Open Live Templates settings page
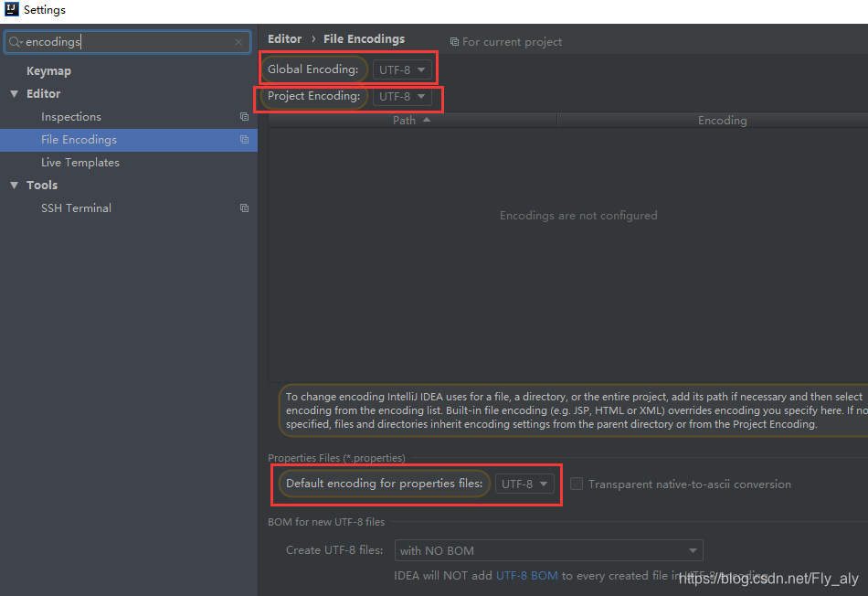The width and height of the screenshot is (868, 596). 80,163
